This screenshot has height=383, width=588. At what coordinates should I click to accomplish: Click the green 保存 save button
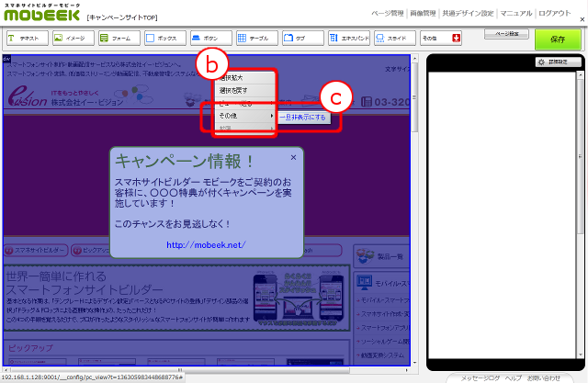click(557, 39)
